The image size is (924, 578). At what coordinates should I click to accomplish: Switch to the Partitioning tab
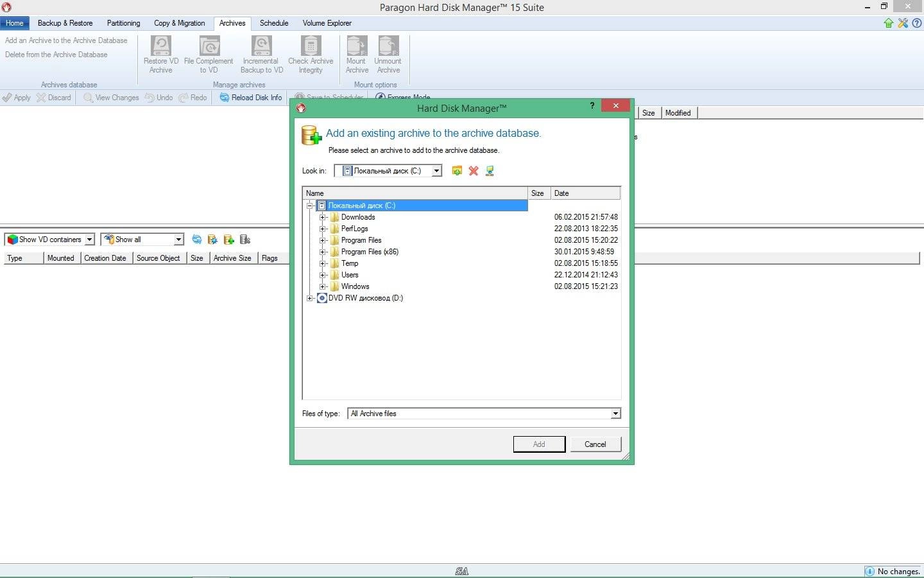coord(123,23)
